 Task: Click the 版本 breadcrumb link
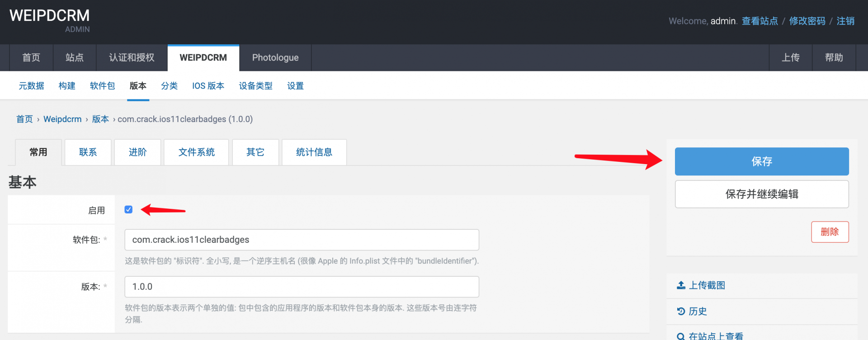pos(100,119)
